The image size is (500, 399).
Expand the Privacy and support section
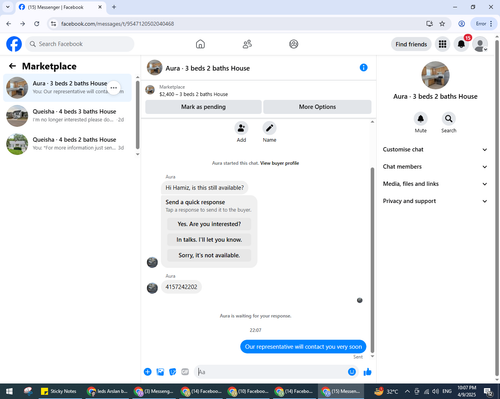pyautogui.click(x=435, y=201)
